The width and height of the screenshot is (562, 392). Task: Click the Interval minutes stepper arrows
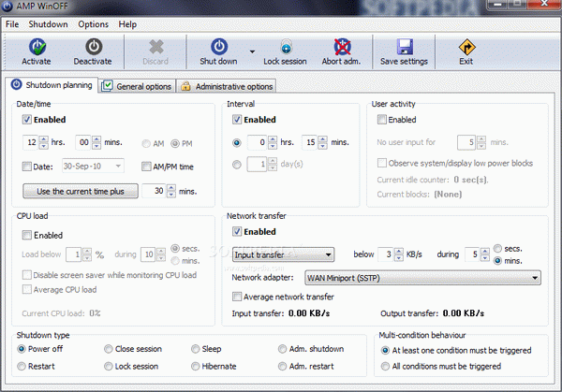(x=322, y=142)
